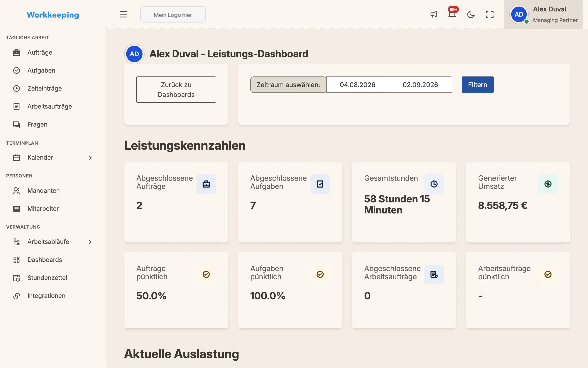Click Zurück zu Dashboards button
The height and width of the screenshot is (368, 588).
pyautogui.click(x=176, y=90)
